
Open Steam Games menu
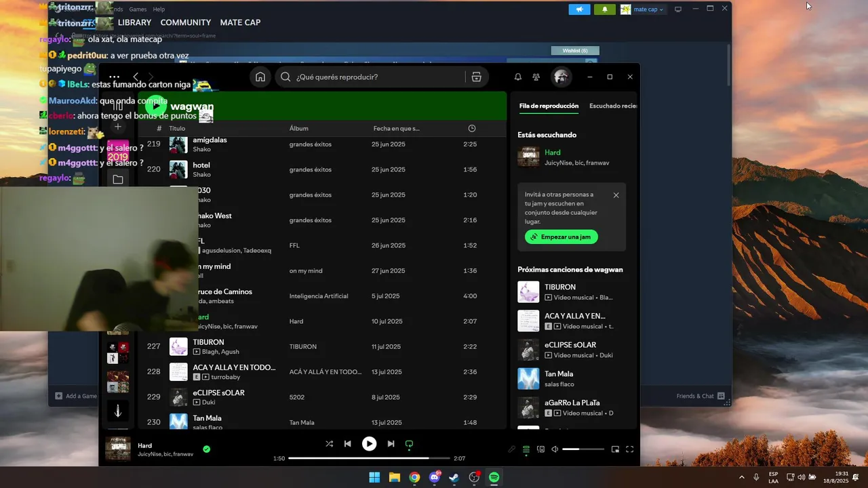click(x=138, y=9)
